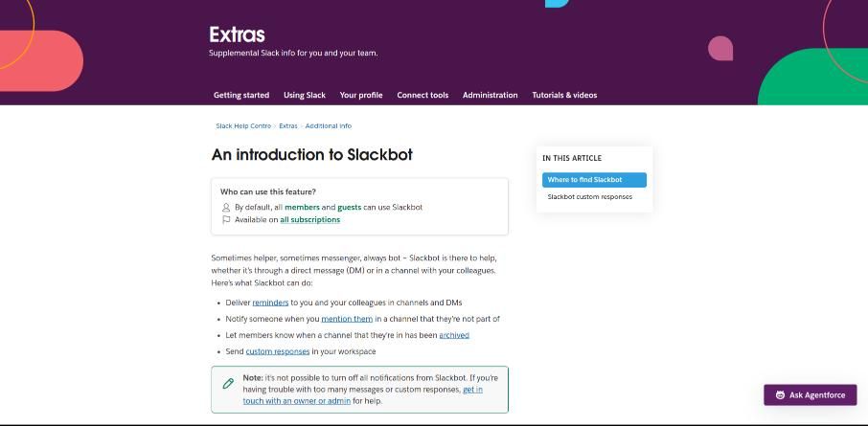The height and width of the screenshot is (426, 868).
Task: Click the archived link
Action: point(454,335)
